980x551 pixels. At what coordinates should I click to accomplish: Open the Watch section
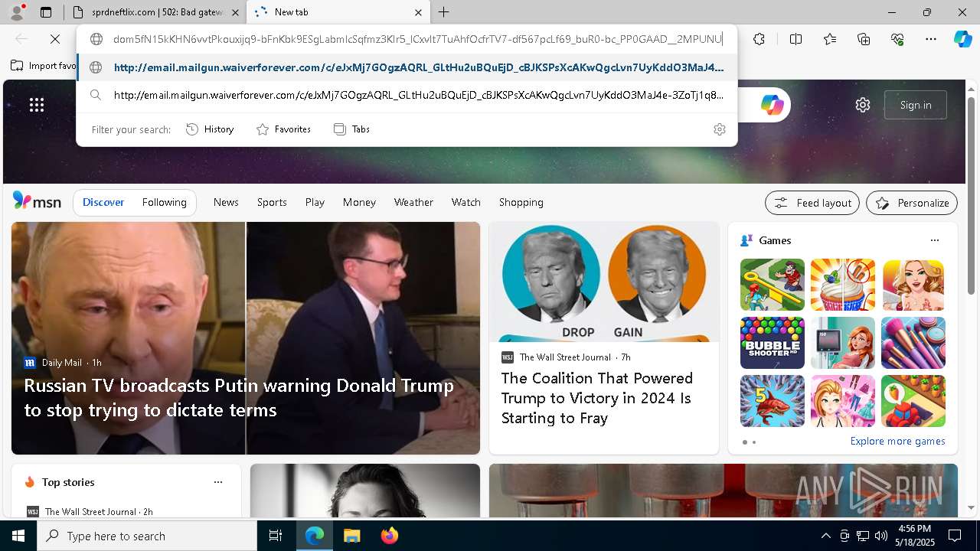click(x=465, y=202)
